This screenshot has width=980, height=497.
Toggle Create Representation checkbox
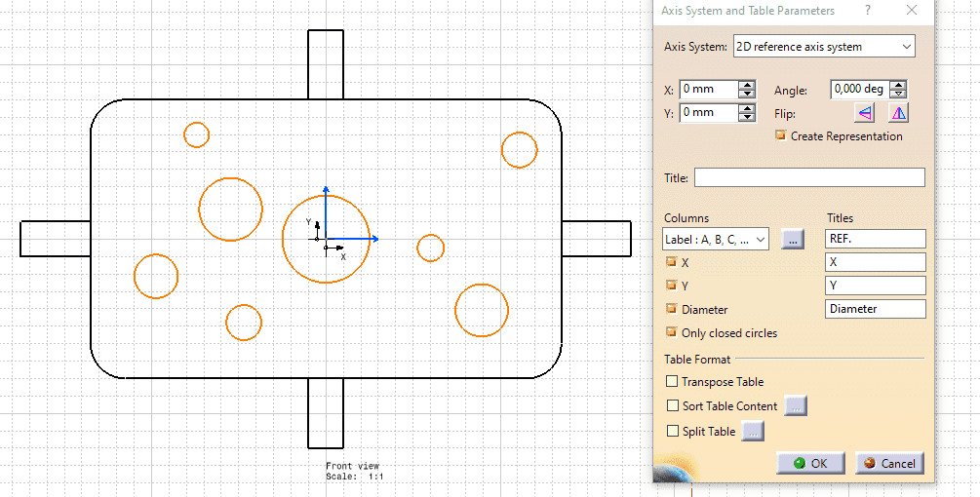[781, 134]
